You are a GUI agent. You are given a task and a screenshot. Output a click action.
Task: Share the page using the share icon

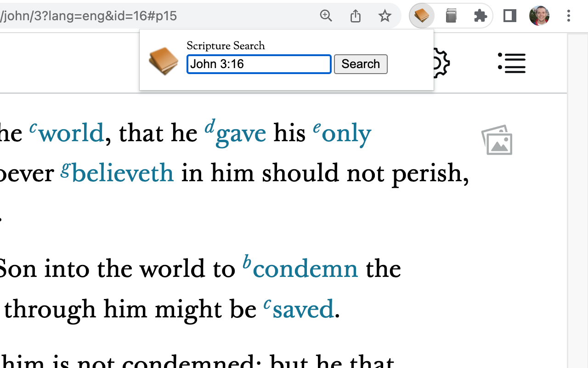coord(355,15)
